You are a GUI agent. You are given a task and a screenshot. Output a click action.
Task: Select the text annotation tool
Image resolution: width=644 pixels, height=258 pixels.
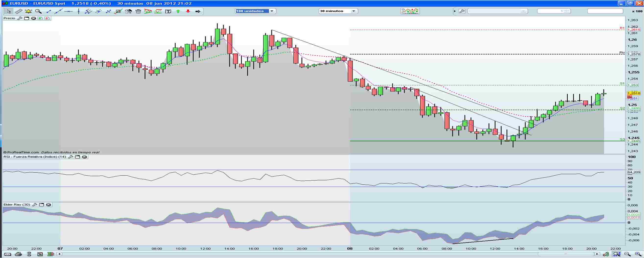[x=168, y=11]
